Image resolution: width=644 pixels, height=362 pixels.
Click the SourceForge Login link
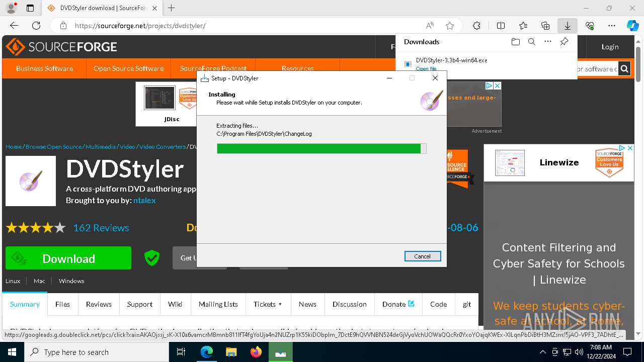[x=610, y=47]
